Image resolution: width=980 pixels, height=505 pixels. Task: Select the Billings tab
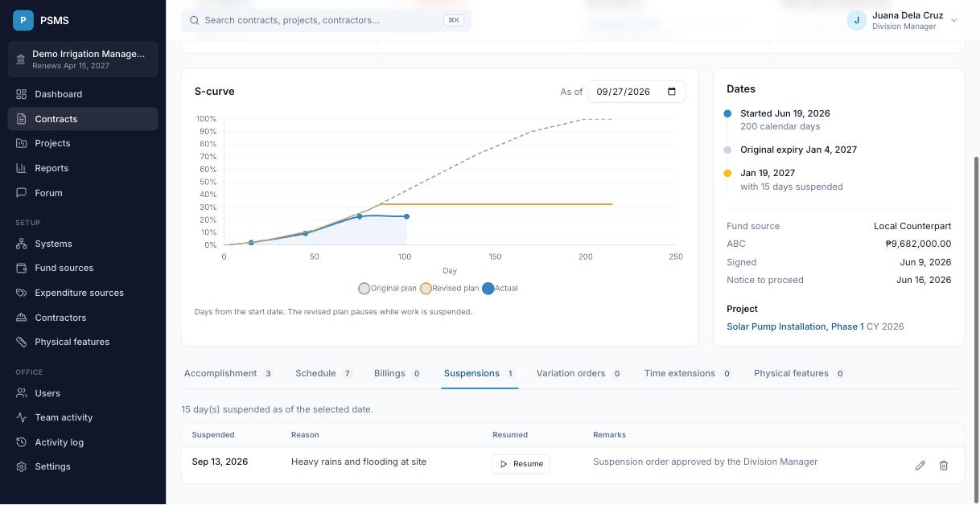click(398, 373)
